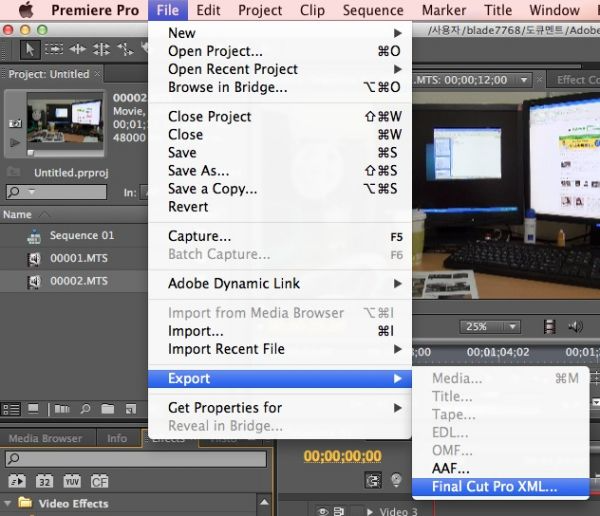Open the Edit menu

208,10
